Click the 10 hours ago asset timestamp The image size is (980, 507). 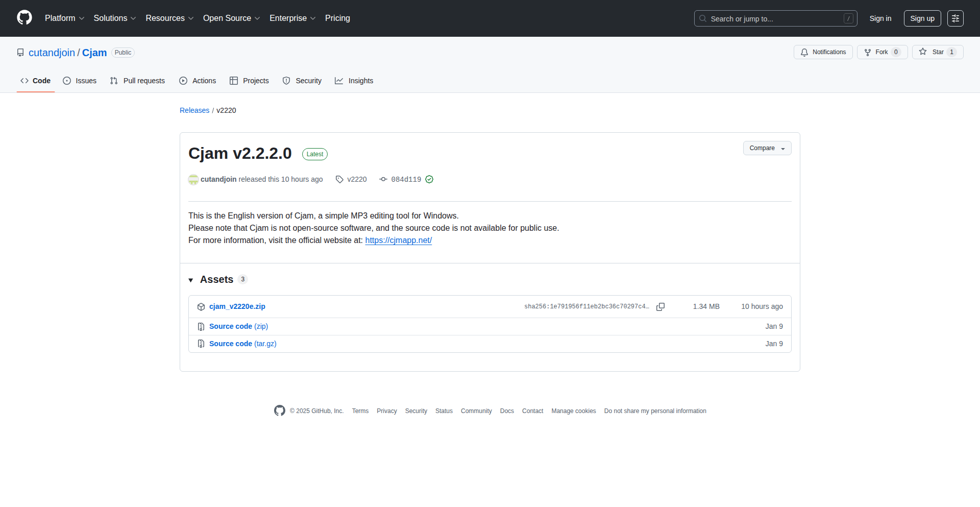click(762, 307)
